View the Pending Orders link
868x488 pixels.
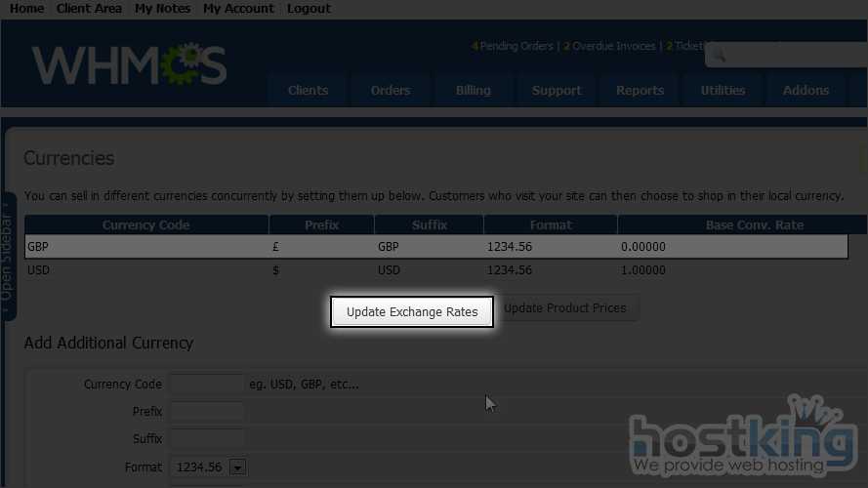point(514,46)
